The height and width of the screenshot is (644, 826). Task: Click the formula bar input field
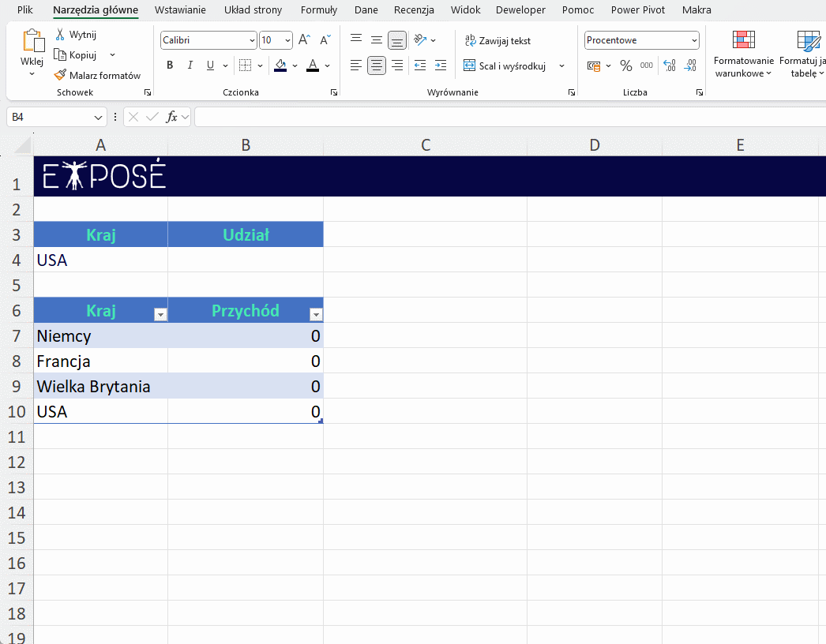(x=510, y=117)
